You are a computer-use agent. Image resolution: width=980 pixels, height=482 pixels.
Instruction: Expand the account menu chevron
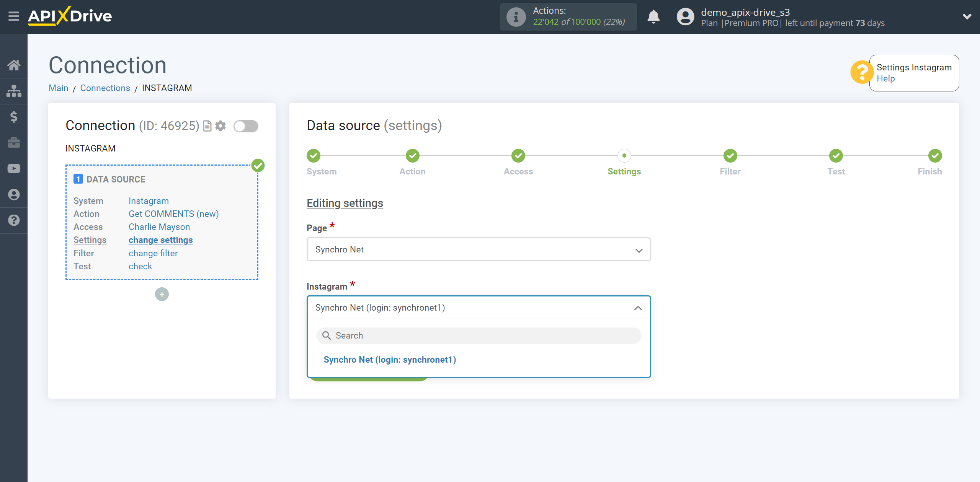[x=967, y=16]
